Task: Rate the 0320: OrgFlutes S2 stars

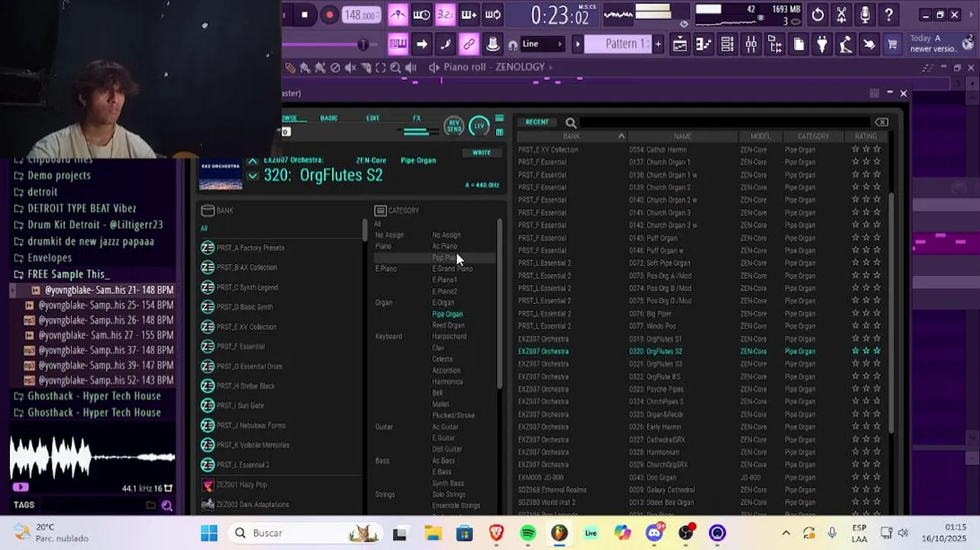Action: click(x=866, y=351)
